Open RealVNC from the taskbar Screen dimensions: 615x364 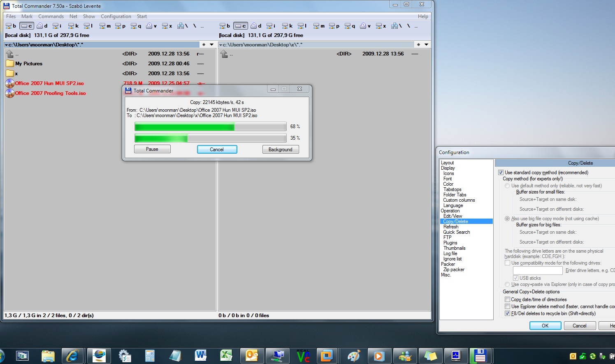(x=303, y=356)
